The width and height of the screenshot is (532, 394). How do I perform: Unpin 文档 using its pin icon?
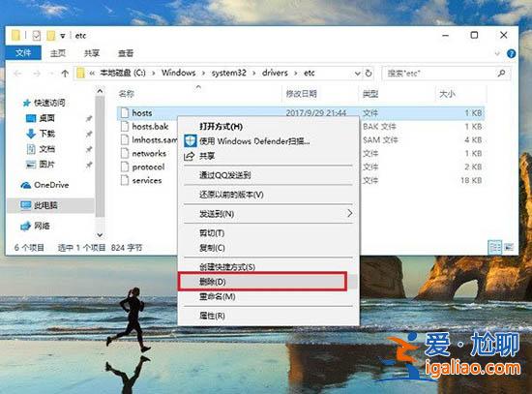click(89, 149)
